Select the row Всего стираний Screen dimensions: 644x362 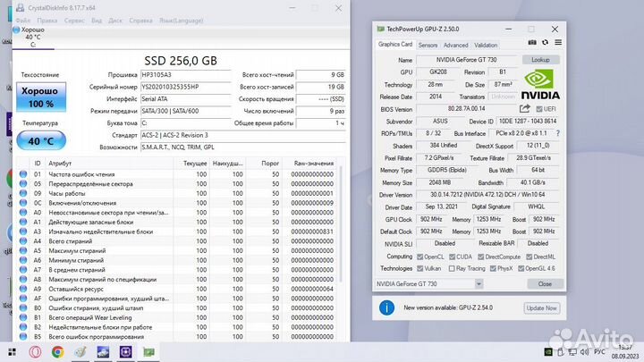click(177, 241)
